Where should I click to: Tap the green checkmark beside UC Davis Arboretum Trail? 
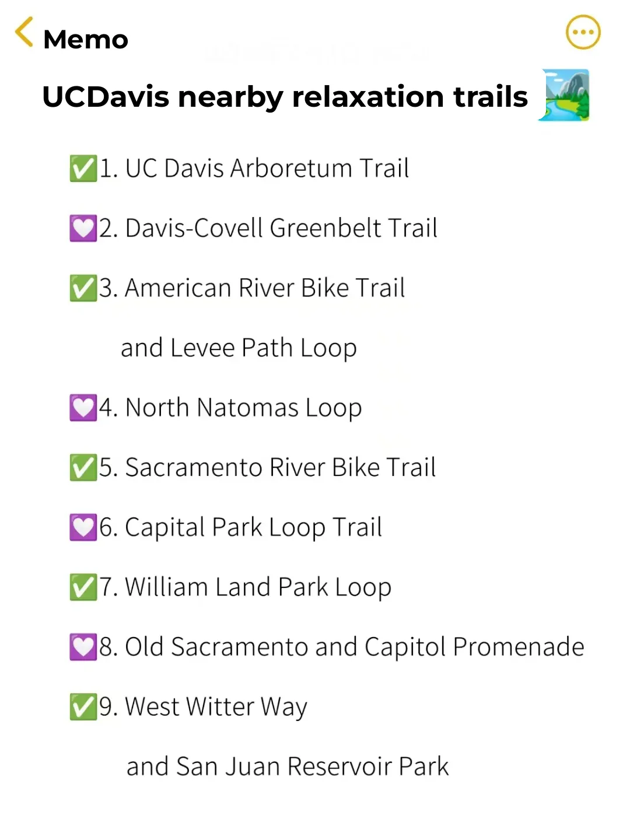(83, 168)
